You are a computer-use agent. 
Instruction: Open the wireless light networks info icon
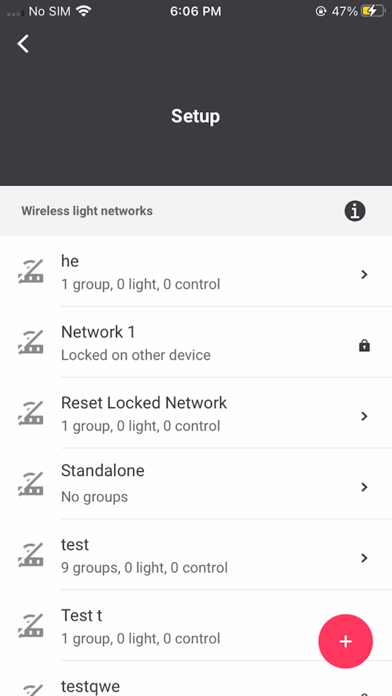point(355,211)
